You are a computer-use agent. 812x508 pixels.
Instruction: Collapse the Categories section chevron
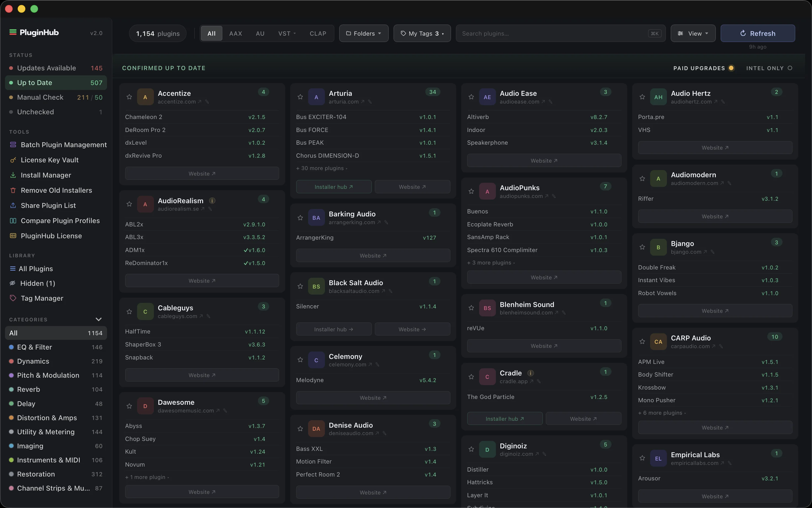(98, 319)
